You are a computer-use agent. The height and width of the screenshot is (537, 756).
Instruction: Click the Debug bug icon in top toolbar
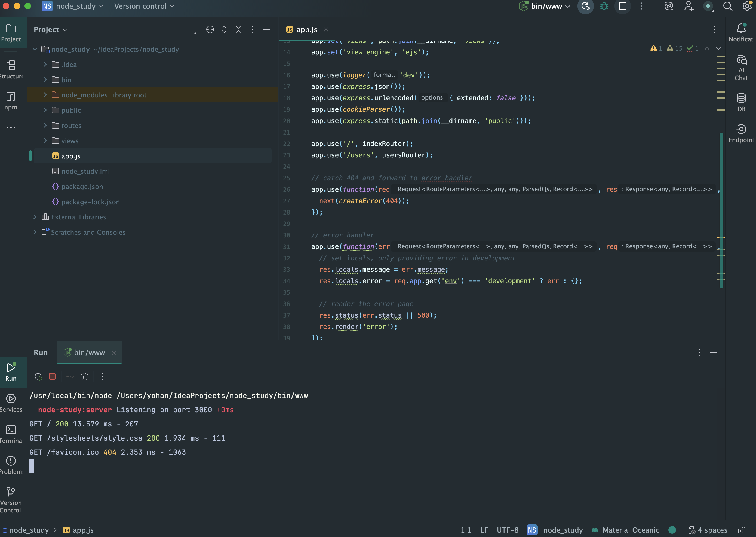pos(604,6)
